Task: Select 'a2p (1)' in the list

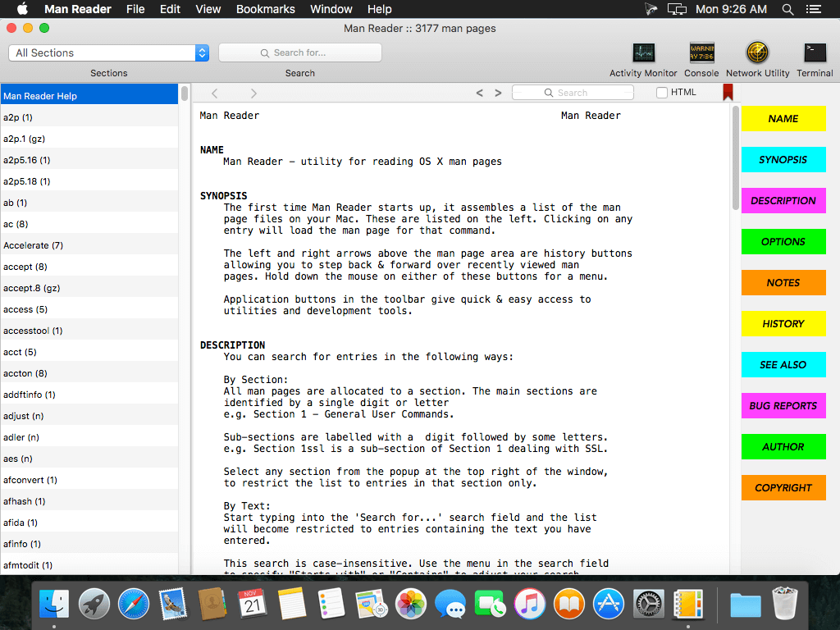Action: click(x=89, y=116)
